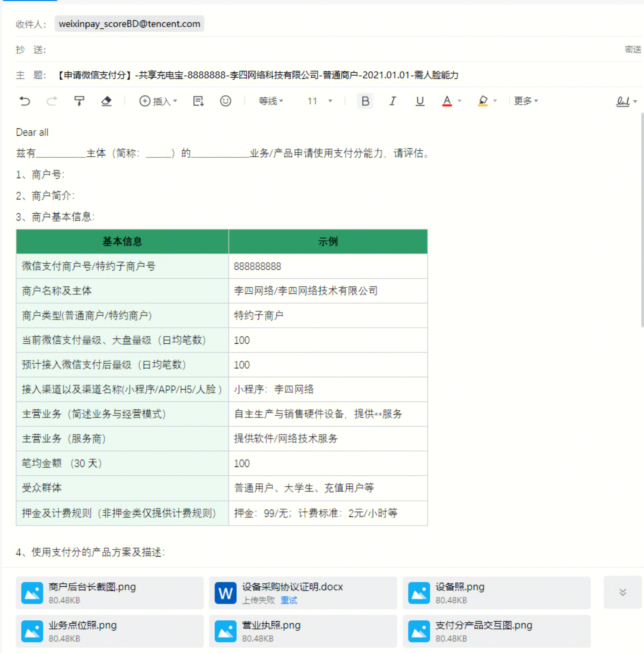Expand highlight color options arrow

pyautogui.click(x=495, y=101)
